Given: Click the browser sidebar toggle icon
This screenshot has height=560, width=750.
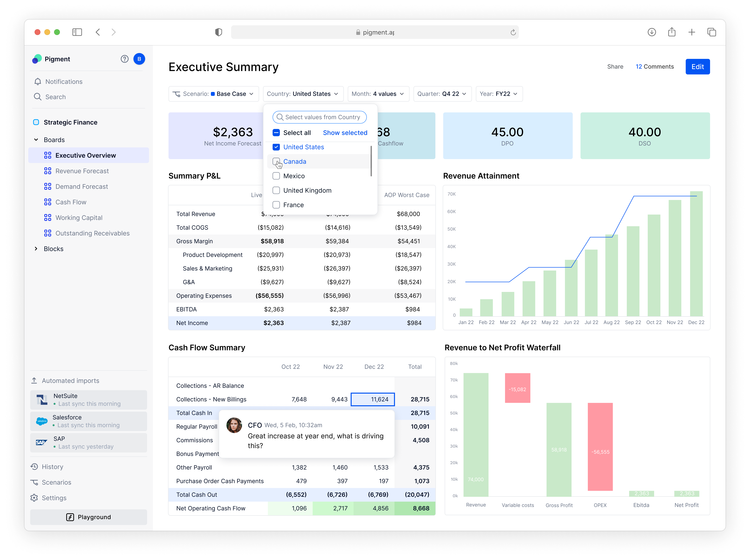Looking at the screenshot, I should click(77, 32).
